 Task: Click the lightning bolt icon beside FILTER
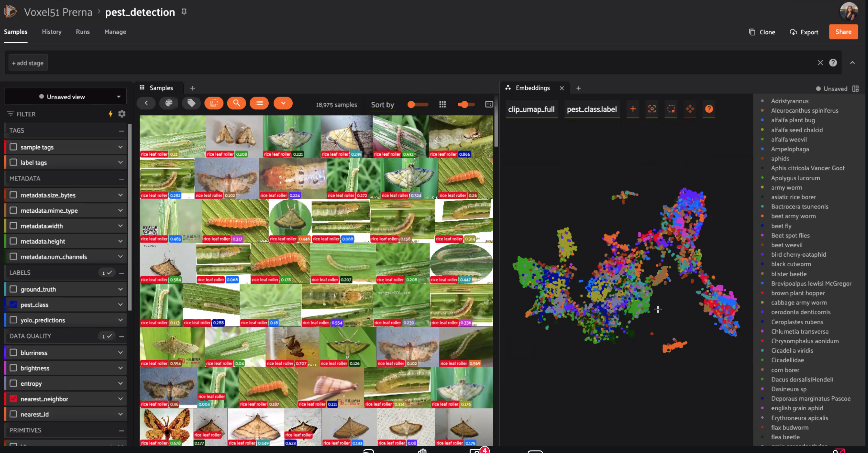click(110, 114)
